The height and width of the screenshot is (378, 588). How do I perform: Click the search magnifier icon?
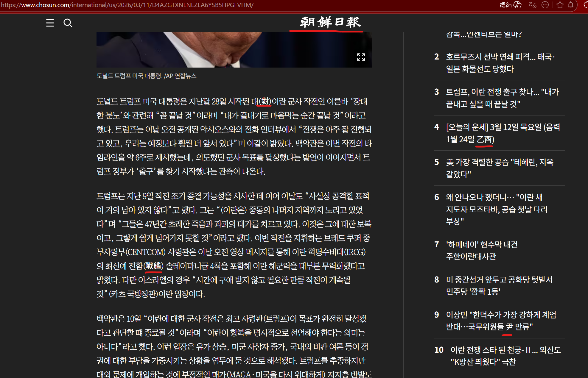pos(68,23)
